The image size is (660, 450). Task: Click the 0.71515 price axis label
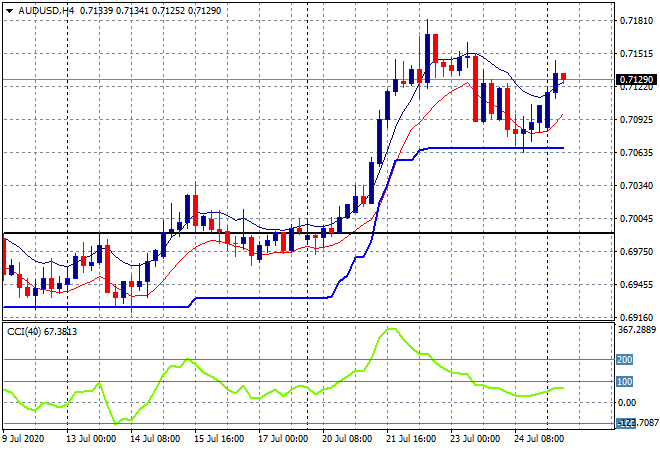pos(636,53)
